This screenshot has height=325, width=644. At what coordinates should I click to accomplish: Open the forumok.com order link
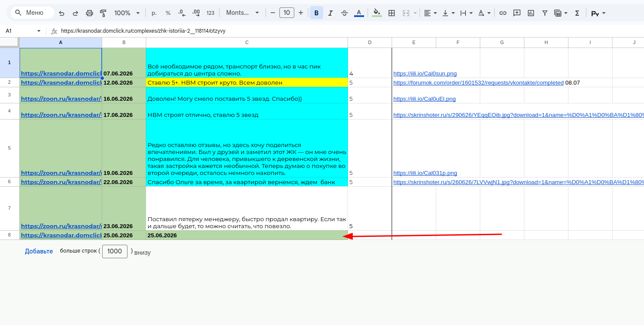(479, 82)
